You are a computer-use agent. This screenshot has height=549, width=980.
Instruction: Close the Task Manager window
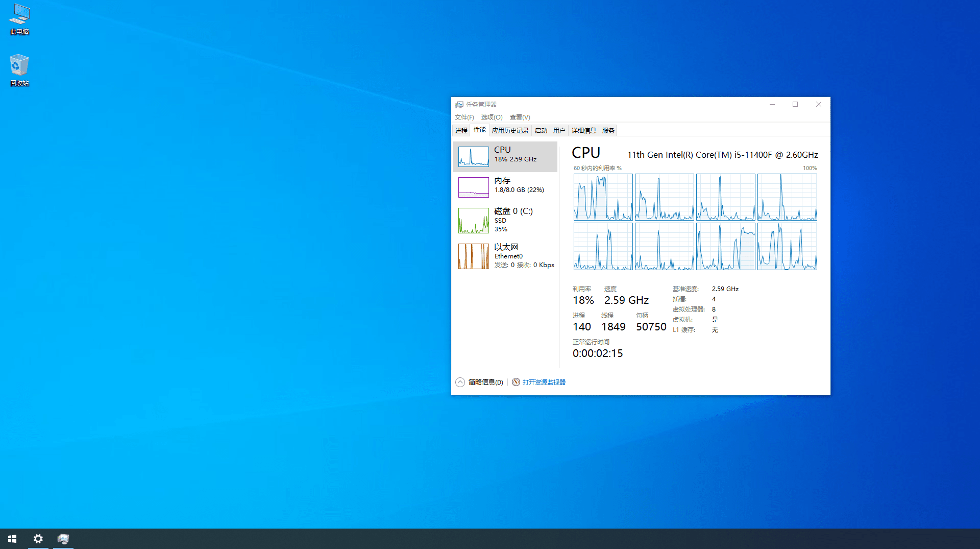pyautogui.click(x=819, y=104)
